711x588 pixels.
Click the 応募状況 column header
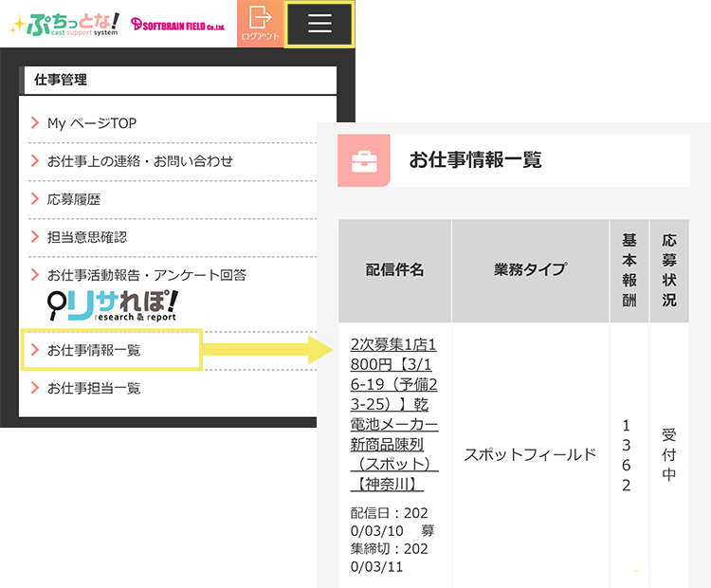[669, 270]
